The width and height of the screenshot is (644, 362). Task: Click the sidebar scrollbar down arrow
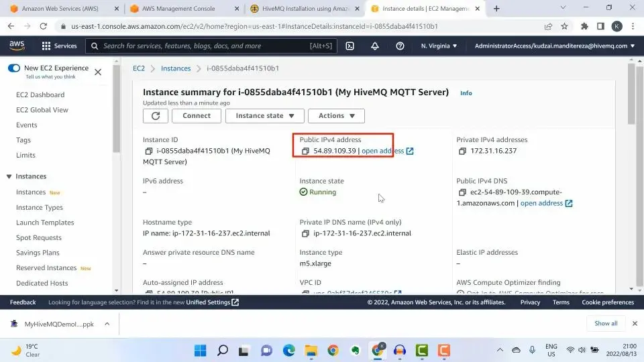[x=117, y=290]
